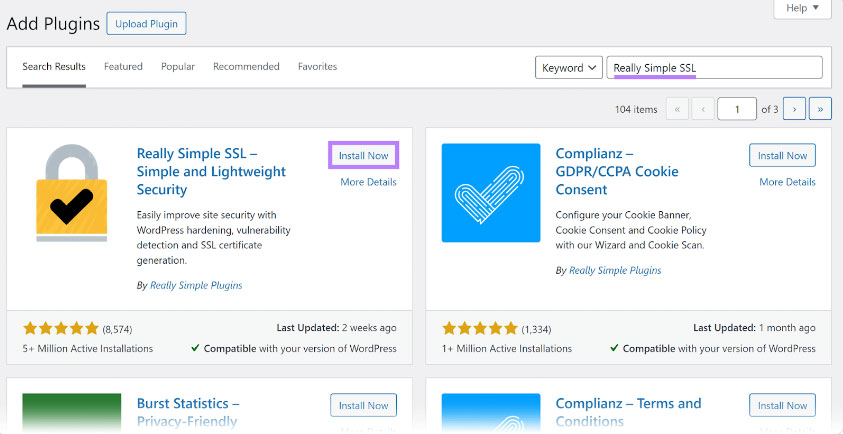Click the current page number field
This screenshot has height=434, width=843.
[737, 109]
